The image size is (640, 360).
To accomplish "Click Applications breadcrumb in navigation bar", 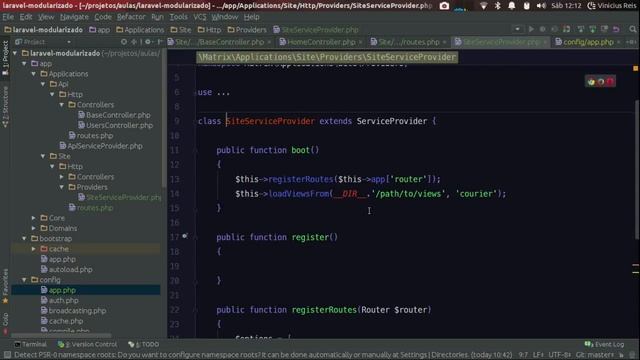I will 140,30.
